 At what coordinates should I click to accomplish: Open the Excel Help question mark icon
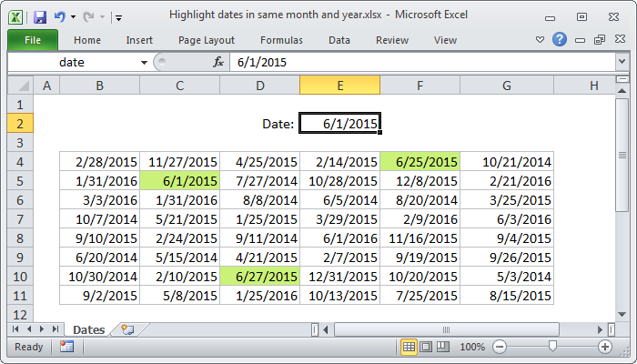(x=560, y=40)
